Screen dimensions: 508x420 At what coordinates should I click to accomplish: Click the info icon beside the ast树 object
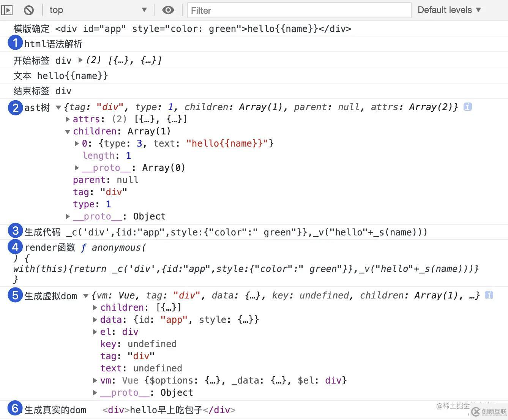468,107
